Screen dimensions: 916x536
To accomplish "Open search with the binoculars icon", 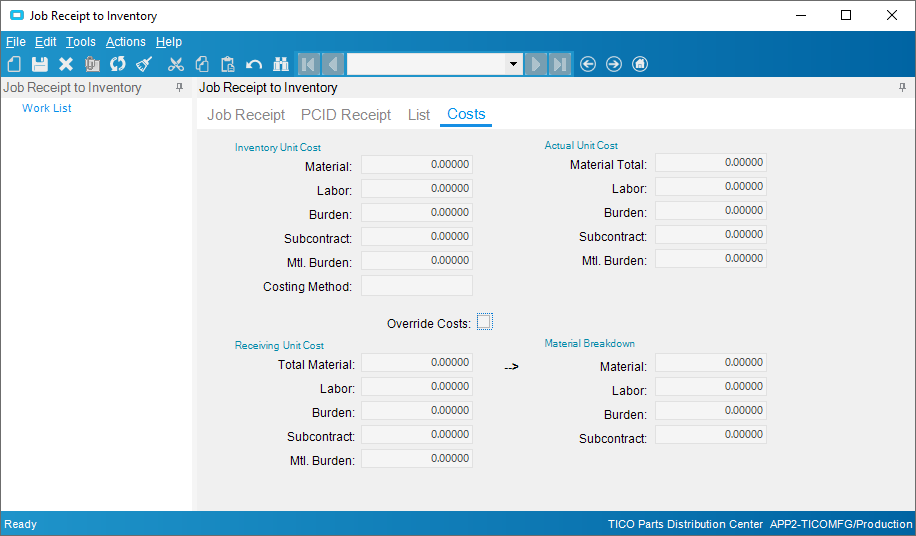I will click(x=281, y=64).
